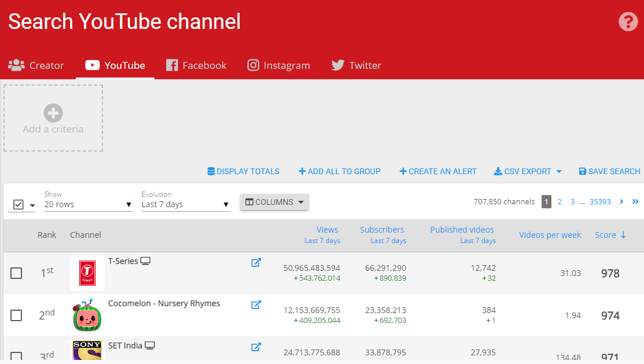Click T-Series videos per week 31.03
Viewport: 644px width, 364px height.
pos(571,273)
